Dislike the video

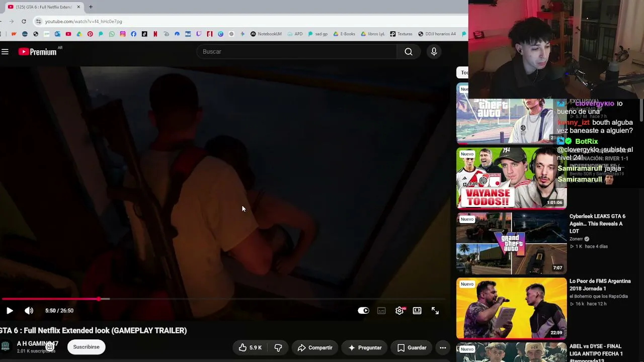[x=278, y=347]
